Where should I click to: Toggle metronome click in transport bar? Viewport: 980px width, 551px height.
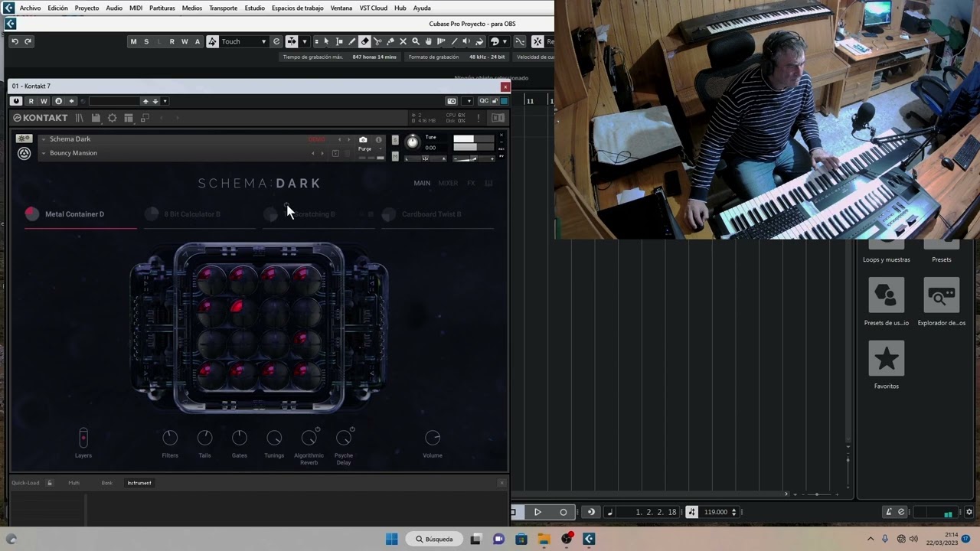coord(889,512)
